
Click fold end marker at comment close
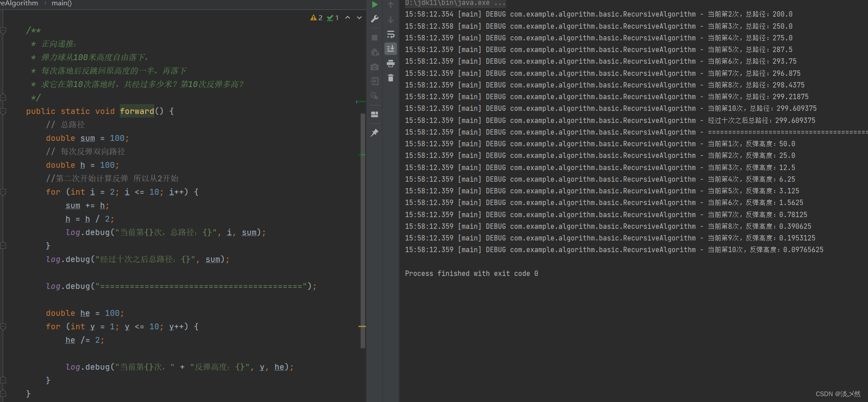[x=3, y=97]
